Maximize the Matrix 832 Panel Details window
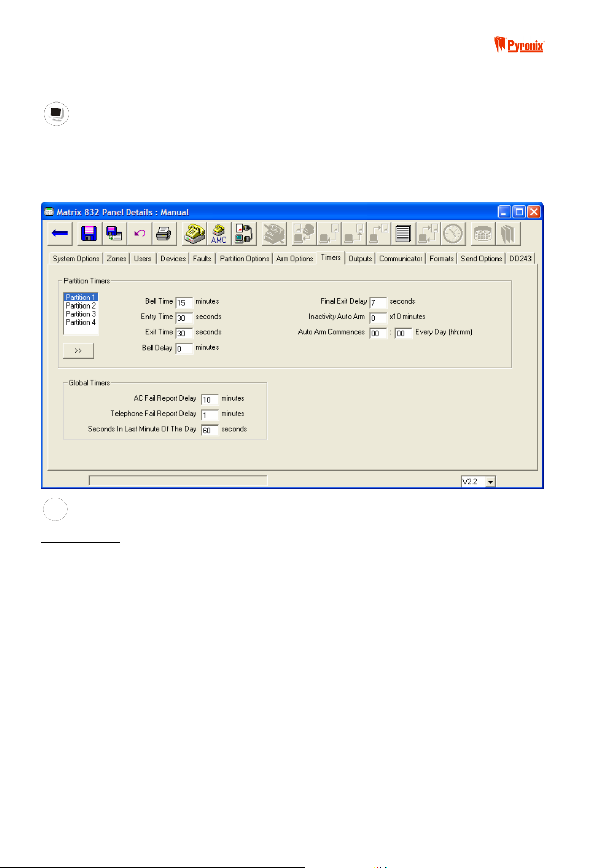The image size is (614, 868). click(519, 212)
